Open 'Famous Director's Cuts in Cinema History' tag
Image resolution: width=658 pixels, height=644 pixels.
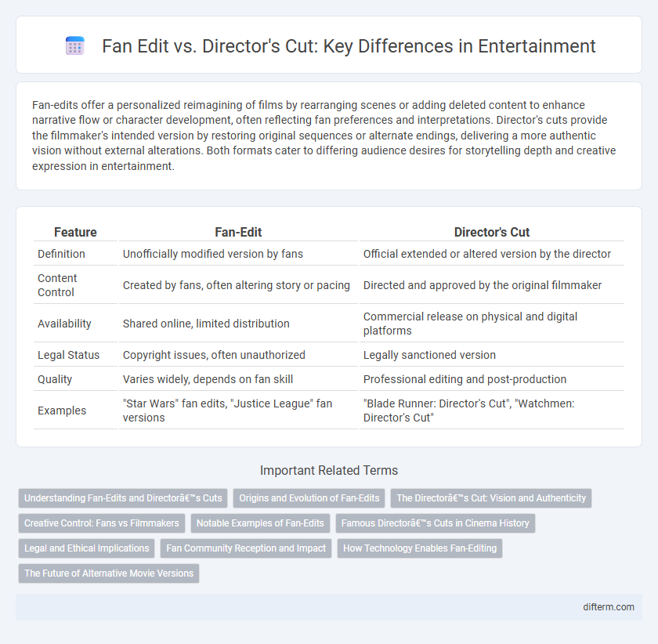point(436,523)
